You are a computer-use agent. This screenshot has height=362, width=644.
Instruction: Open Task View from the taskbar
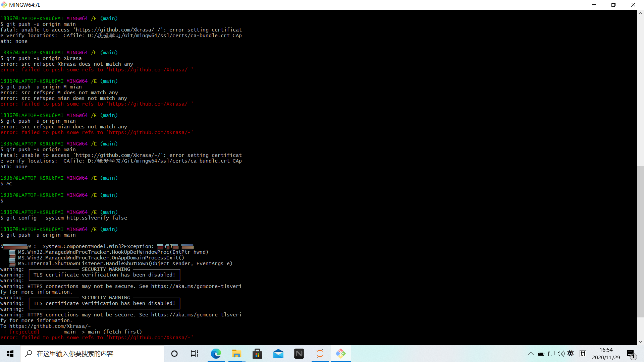coord(194,354)
